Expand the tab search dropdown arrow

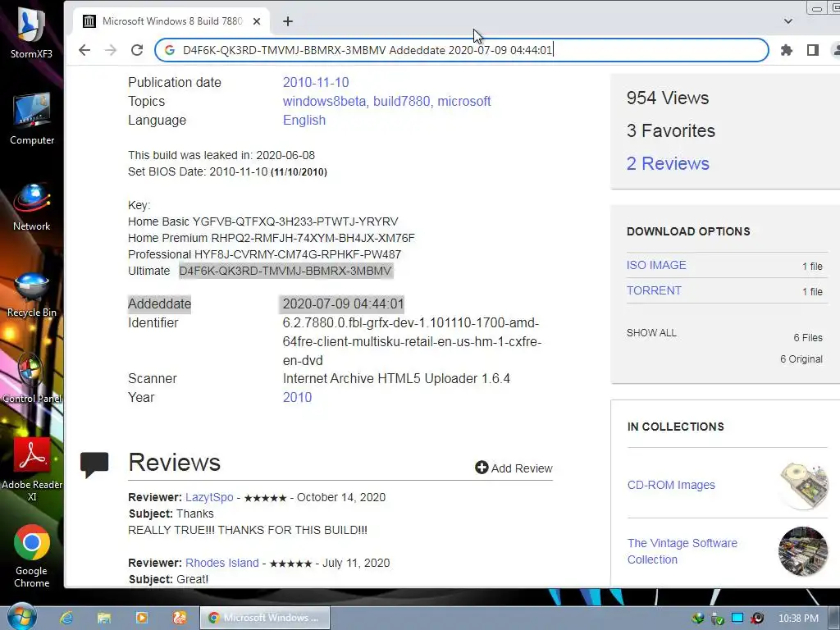click(x=788, y=21)
